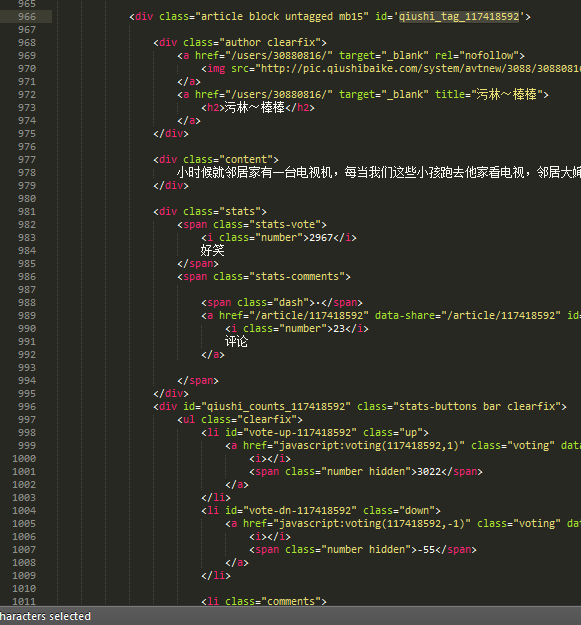Click the 评论 text on line 991
The image size is (581, 625).
(236, 342)
